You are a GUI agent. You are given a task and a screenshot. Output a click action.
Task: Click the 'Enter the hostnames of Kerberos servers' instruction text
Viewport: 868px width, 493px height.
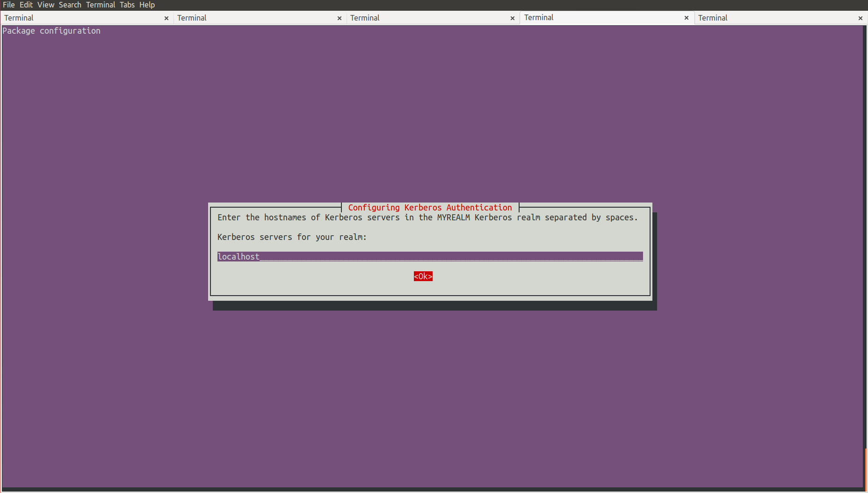pyautogui.click(x=428, y=217)
